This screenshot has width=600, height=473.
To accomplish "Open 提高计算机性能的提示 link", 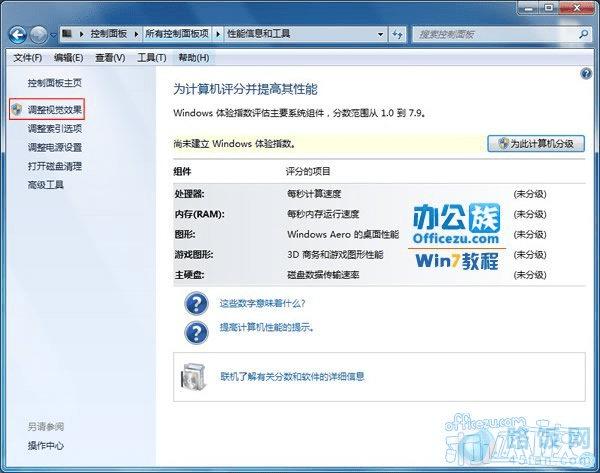I will pos(267,328).
